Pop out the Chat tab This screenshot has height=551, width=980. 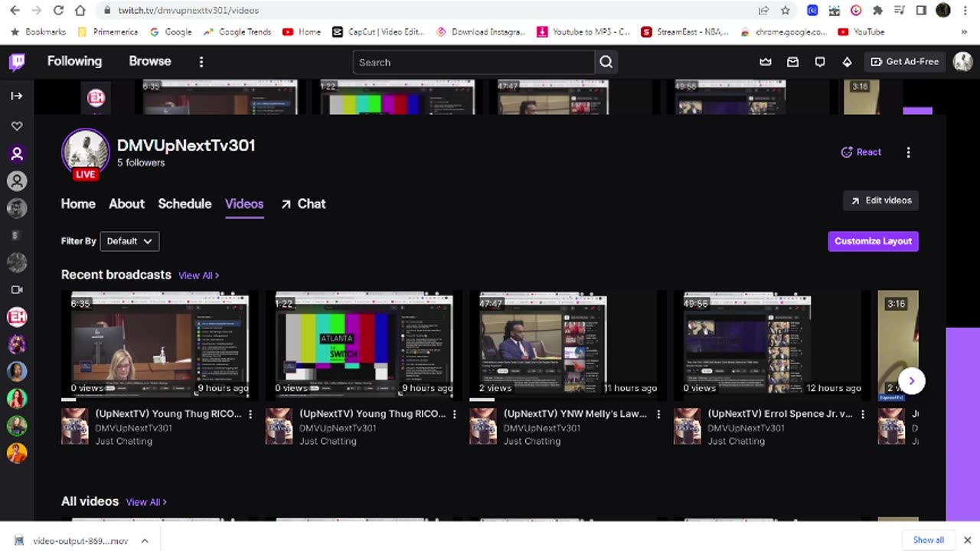(x=303, y=204)
